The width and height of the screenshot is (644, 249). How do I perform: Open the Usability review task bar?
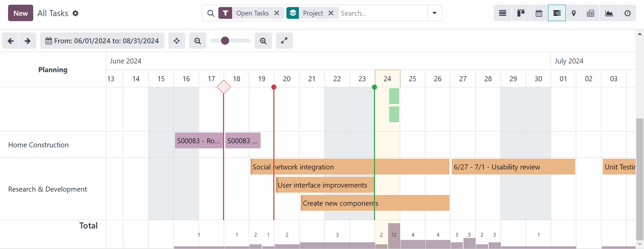(x=513, y=167)
